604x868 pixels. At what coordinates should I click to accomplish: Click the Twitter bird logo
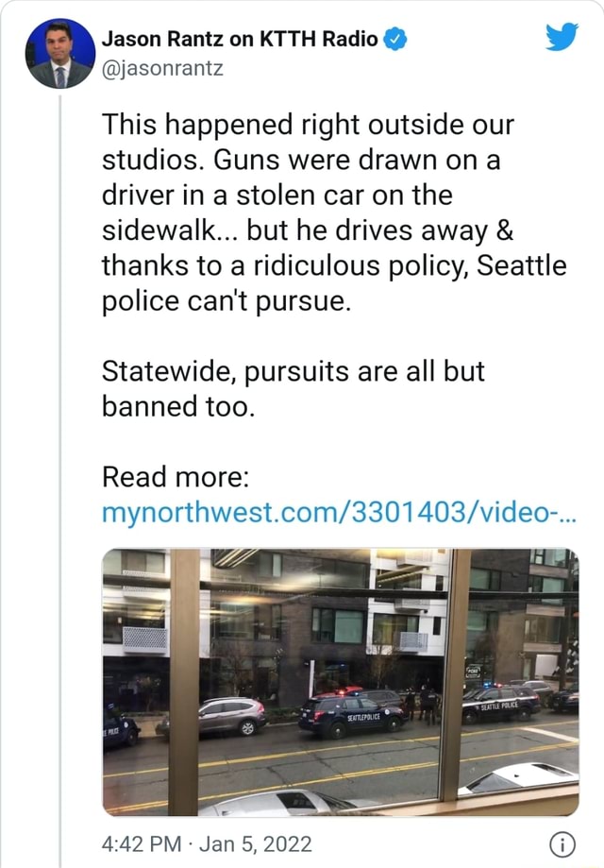pos(562,39)
